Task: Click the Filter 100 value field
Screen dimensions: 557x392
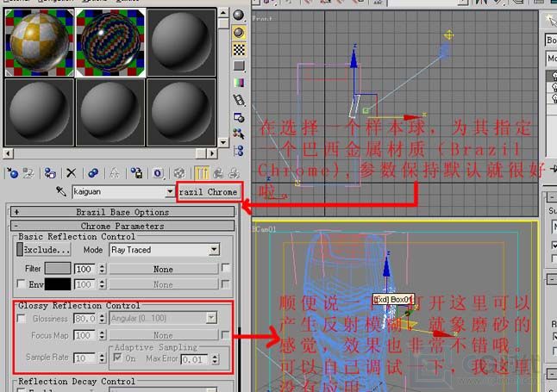Action: click(85, 269)
